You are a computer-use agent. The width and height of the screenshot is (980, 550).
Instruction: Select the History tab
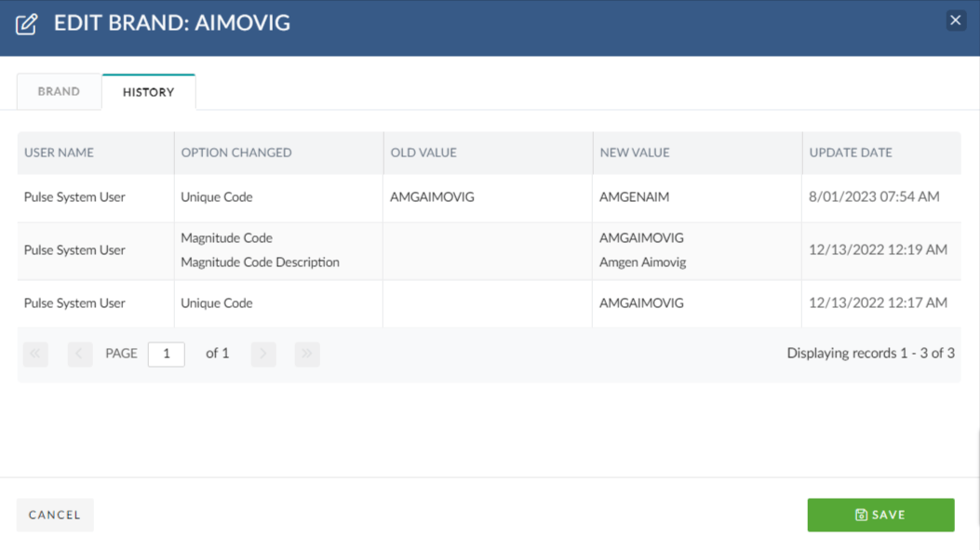click(149, 92)
